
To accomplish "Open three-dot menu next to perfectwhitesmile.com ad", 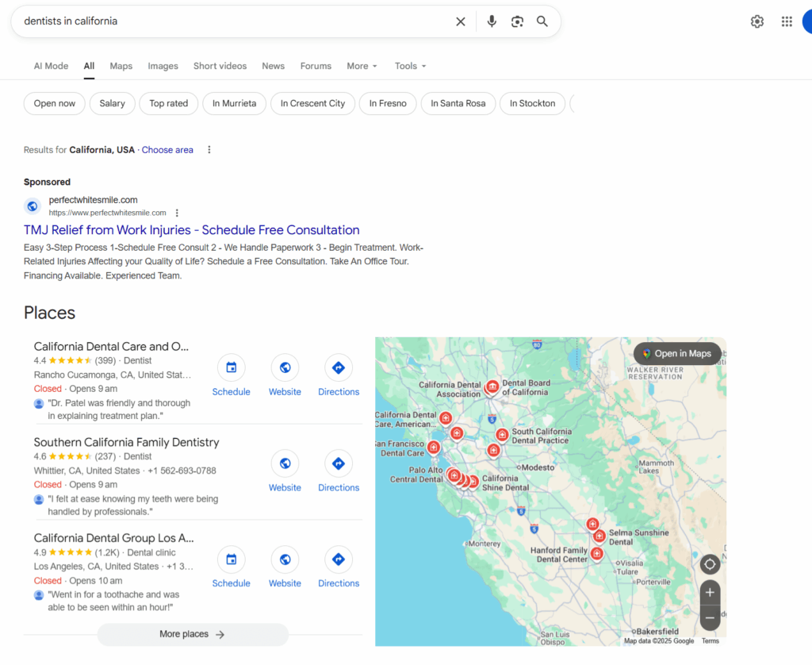I will pyautogui.click(x=177, y=213).
